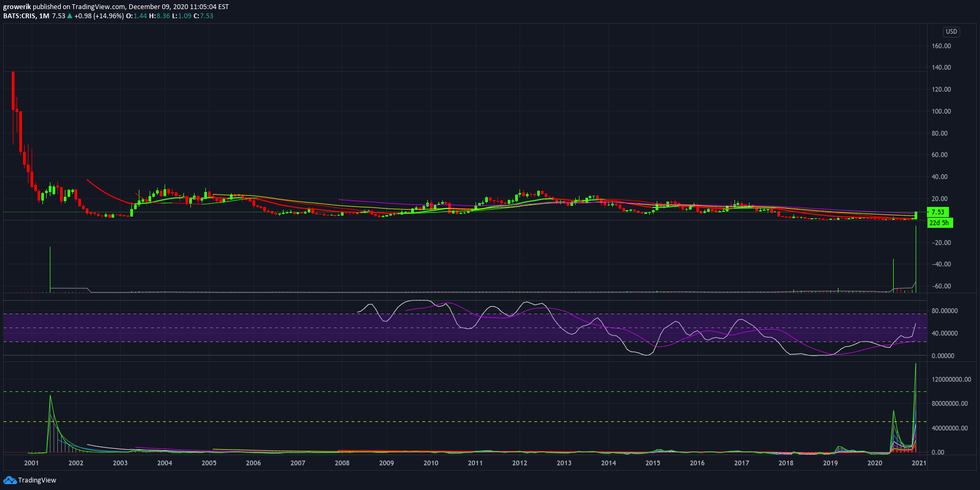This screenshot has width=980, height=490.
Task: Click the 2004 label on time axis
Action: (165, 463)
